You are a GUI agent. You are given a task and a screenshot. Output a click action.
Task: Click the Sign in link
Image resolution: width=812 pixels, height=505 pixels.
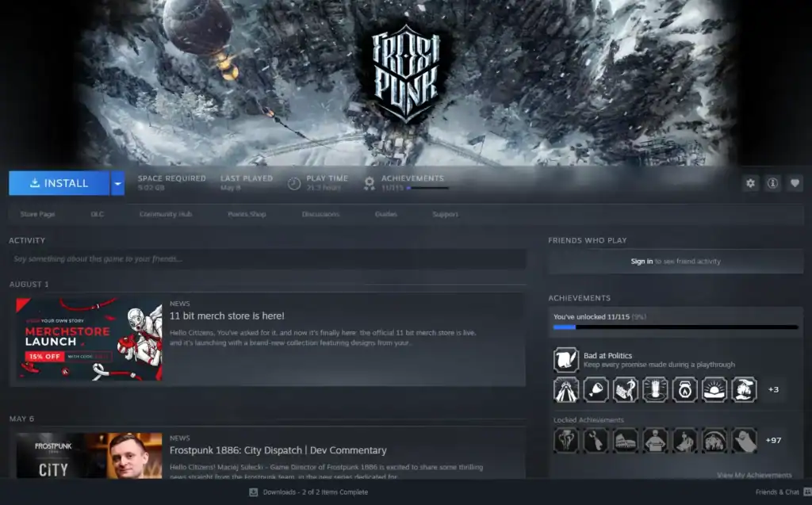(x=642, y=261)
